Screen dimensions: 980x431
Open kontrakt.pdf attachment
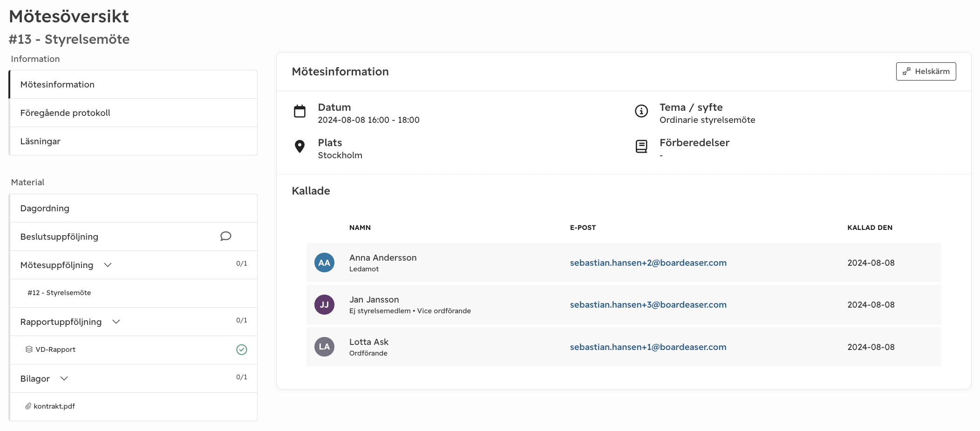134,407
